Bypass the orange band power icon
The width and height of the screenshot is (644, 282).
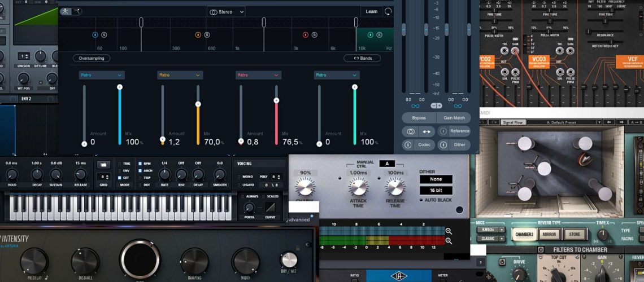pyautogui.click(x=198, y=35)
